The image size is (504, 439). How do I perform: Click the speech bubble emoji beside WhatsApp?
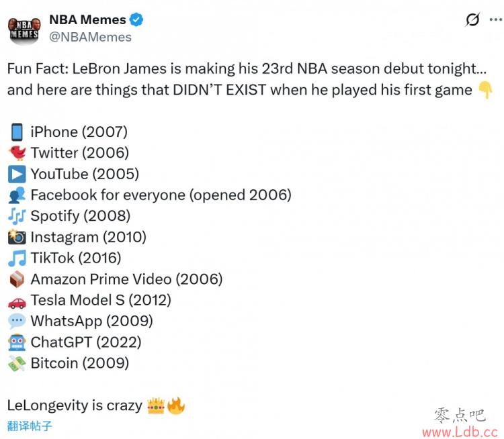click(x=17, y=321)
